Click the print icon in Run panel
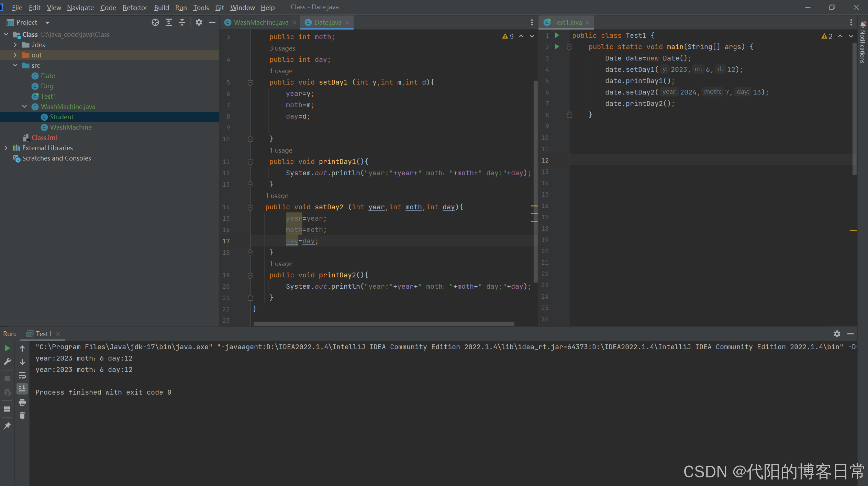The width and height of the screenshot is (868, 486). 22,402
